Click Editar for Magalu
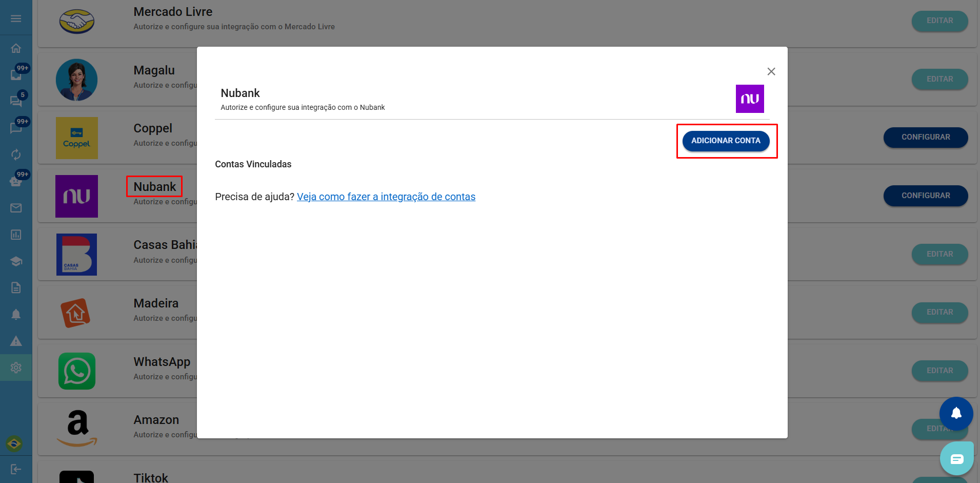980x483 pixels. pos(939,79)
